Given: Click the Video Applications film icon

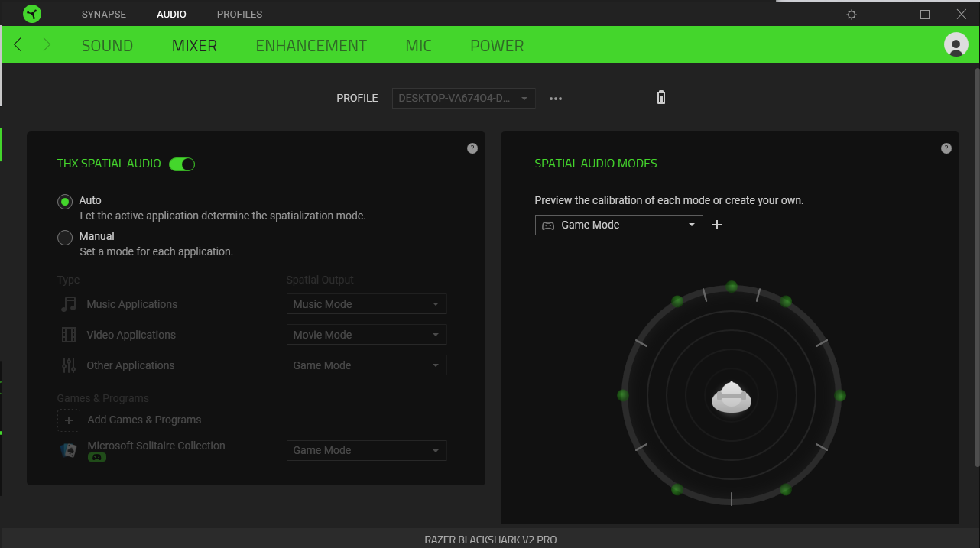Looking at the screenshot, I should [x=69, y=335].
